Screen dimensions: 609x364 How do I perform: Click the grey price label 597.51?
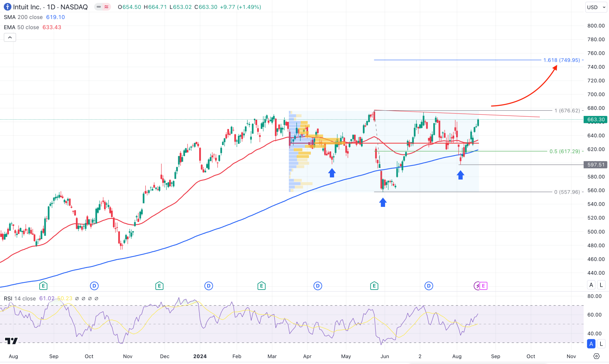596,165
